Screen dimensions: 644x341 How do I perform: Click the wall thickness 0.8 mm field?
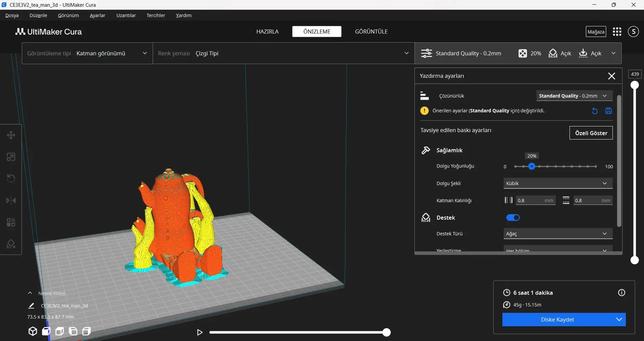536,201
